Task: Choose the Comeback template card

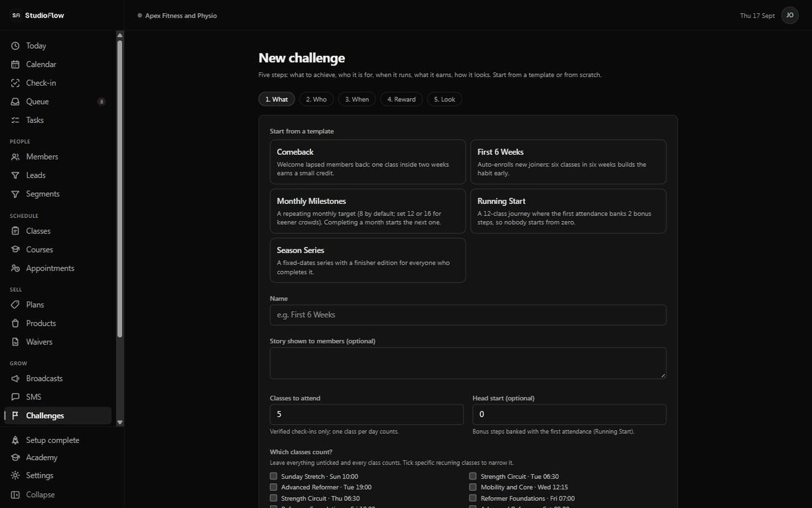Action: coord(367,162)
